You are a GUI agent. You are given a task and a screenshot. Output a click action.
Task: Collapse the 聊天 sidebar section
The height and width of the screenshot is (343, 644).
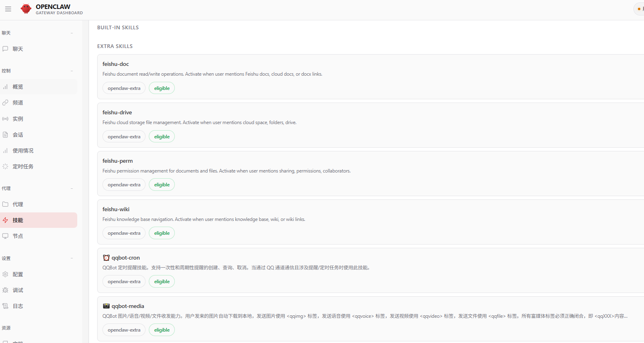tap(72, 33)
